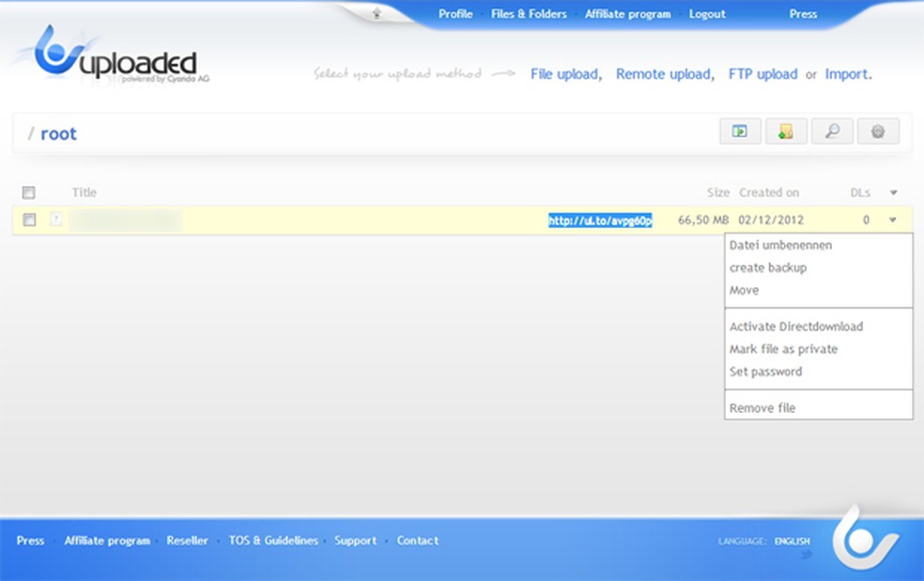Choose Datei umbenennen from the menu

click(780, 245)
